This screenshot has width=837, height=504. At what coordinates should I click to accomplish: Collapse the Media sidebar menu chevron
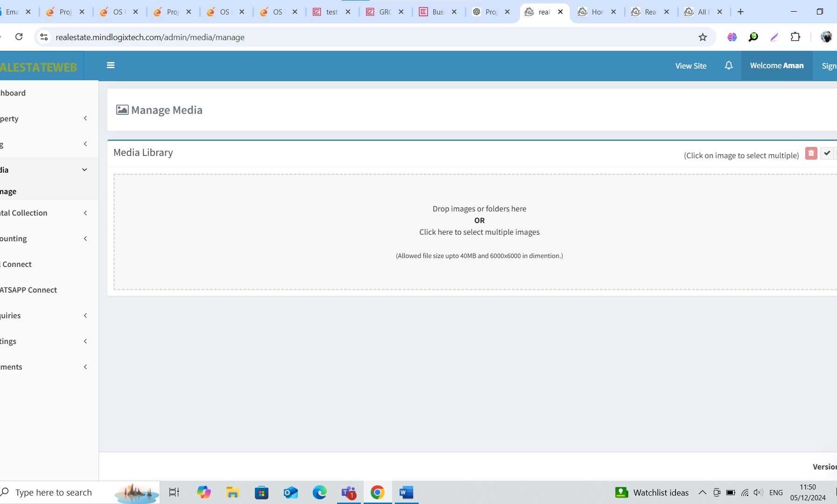(84, 170)
